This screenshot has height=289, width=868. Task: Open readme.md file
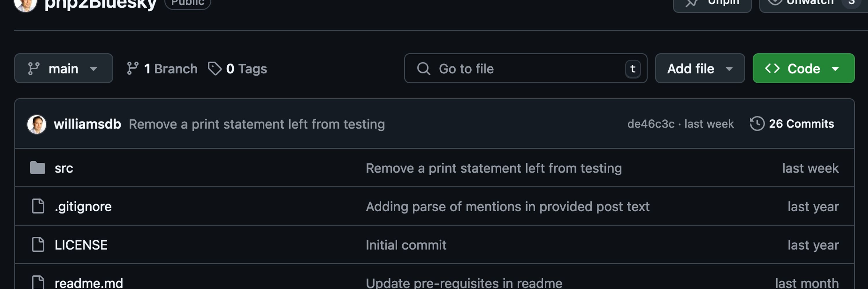(89, 283)
